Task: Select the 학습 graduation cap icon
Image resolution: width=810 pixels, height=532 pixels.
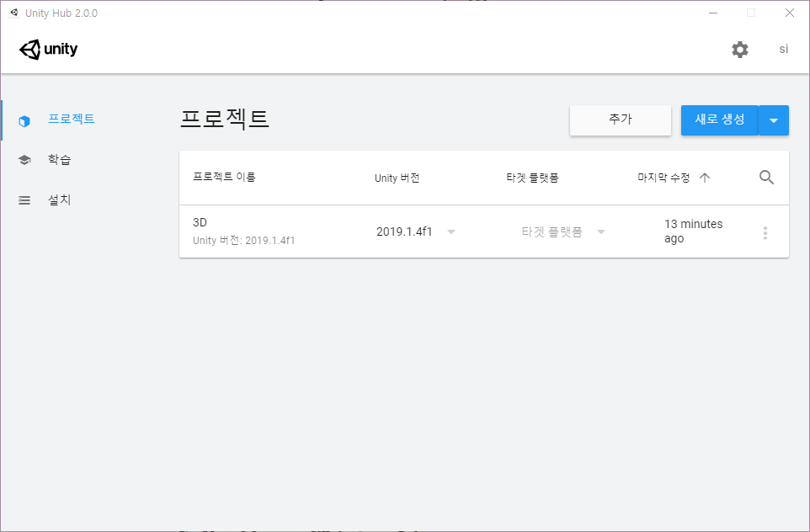Action: tap(24, 160)
